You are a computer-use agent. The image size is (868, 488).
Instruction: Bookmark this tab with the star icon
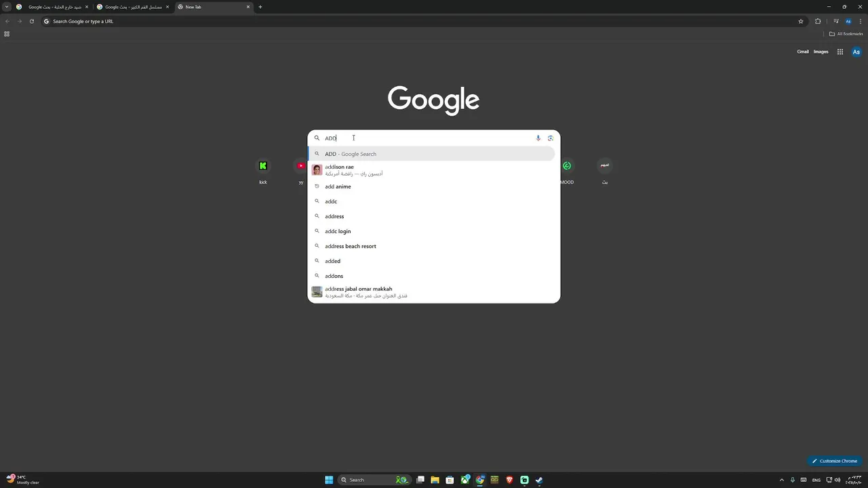[x=801, y=21]
